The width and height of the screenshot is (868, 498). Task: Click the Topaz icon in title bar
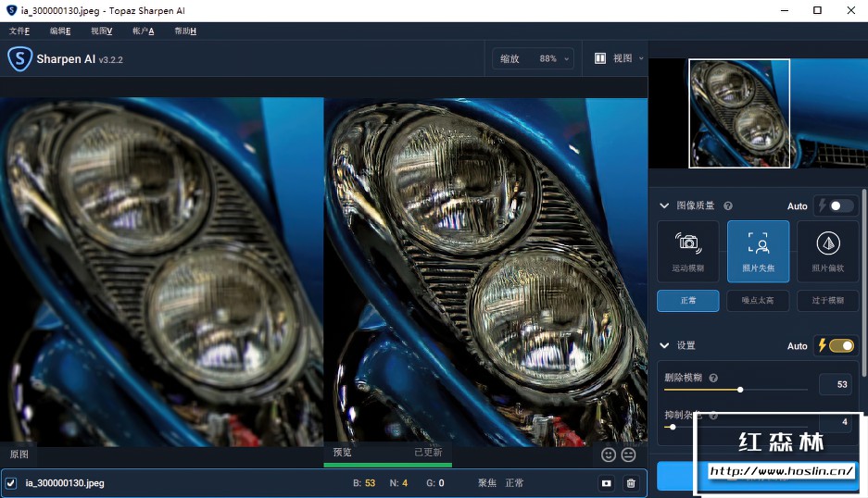11,10
